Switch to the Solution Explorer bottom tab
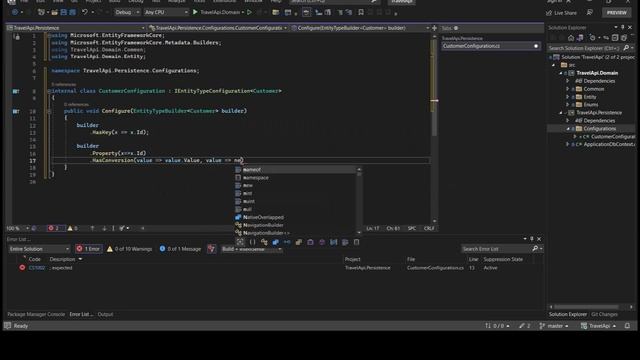Viewport: 640px width, 360px height. pyautogui.click(x=567, y=314)
